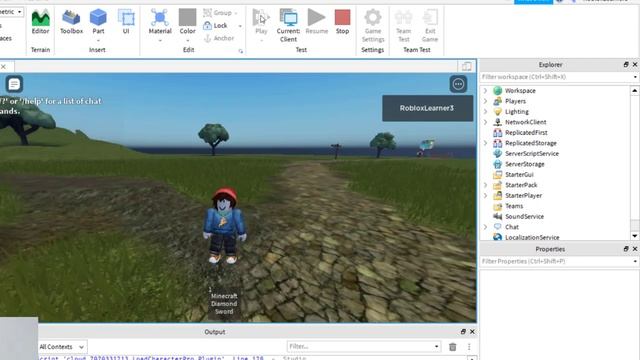This screenshot has height=360, width=640.
Task: Open the Color picker swatch
Action: click(187, 22)
